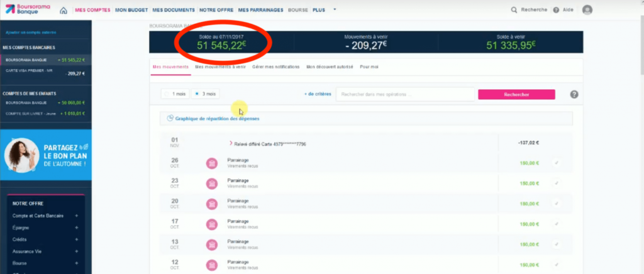Open the MES PARRAINAGES menu
Image resolution: width=644 pixels, height=274 pixels.
[261, 10]
